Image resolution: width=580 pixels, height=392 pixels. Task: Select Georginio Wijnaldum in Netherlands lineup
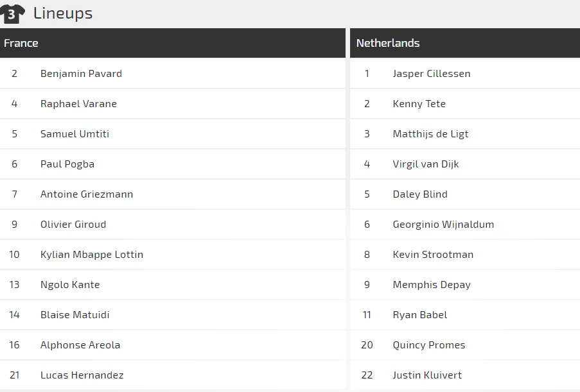(443, 225)
